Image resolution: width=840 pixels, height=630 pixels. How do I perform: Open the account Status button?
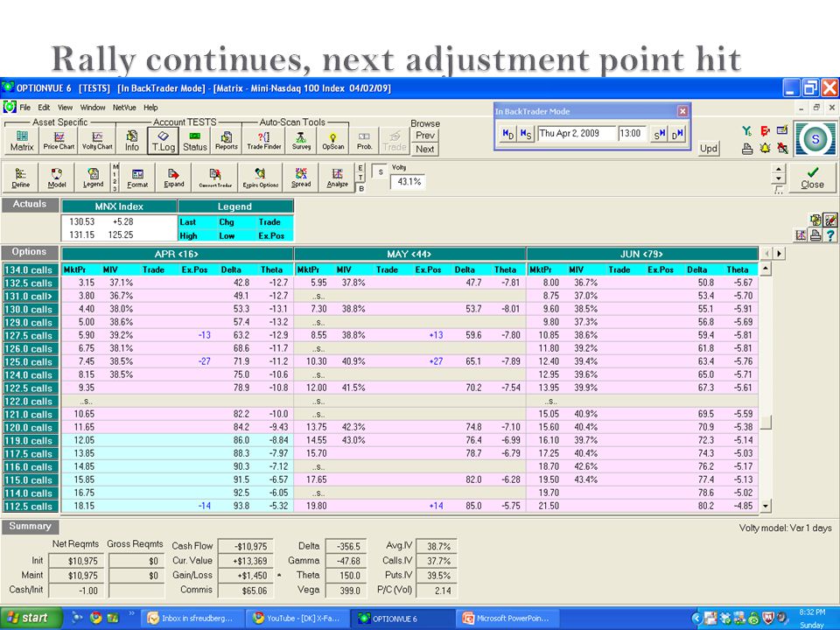coord(194,141)
